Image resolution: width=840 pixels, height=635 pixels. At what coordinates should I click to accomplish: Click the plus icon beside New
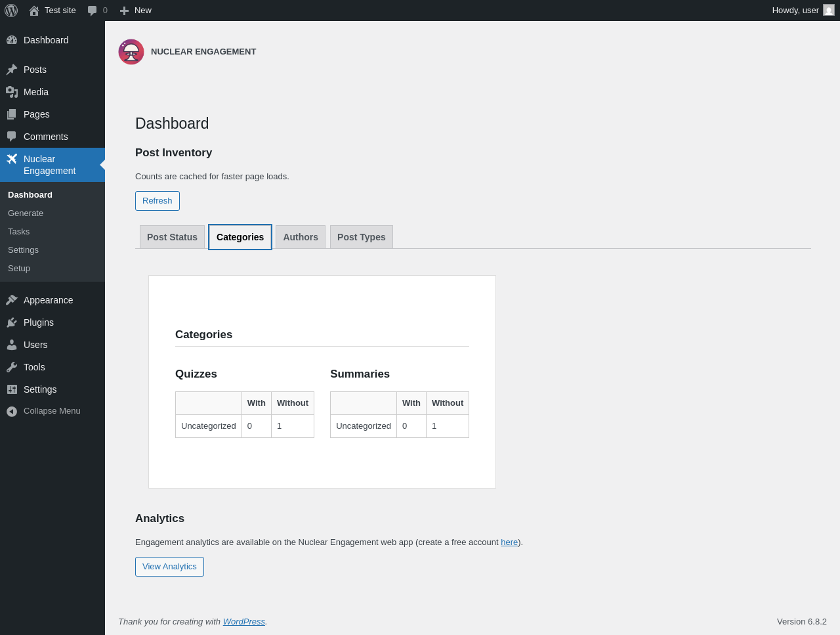pyautogui.click(x=124, y=11)
